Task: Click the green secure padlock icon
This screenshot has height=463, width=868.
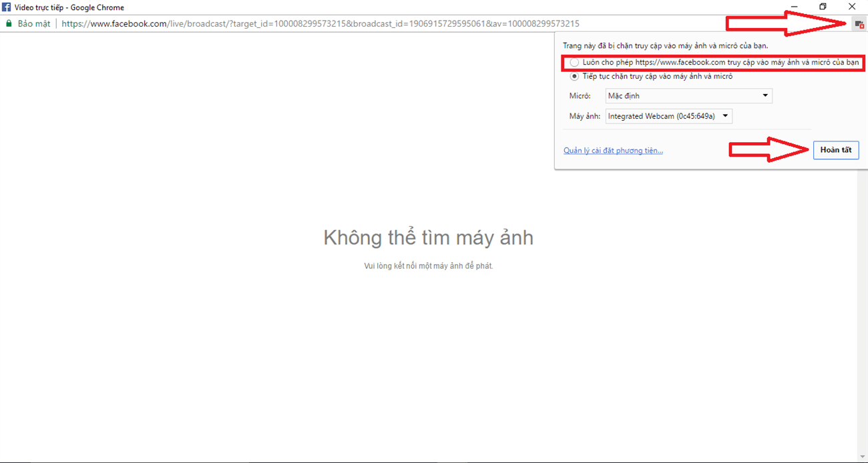Action: coord(9,23)
